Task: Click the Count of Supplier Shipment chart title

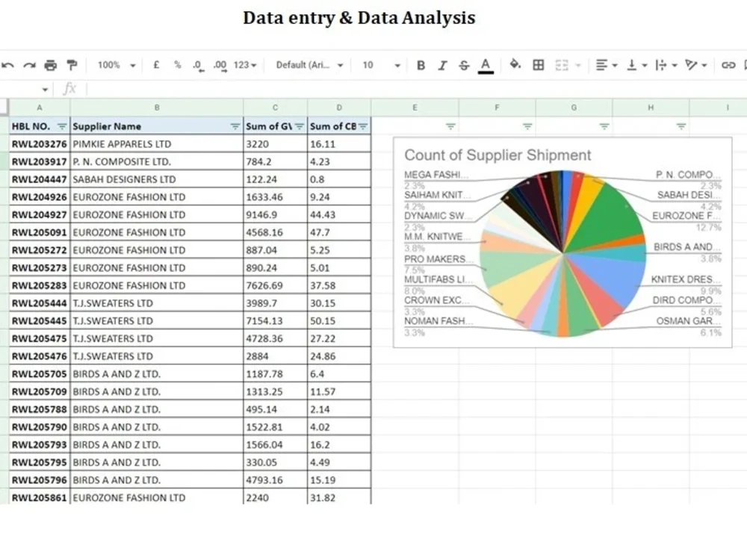Action: coord(498,155)
